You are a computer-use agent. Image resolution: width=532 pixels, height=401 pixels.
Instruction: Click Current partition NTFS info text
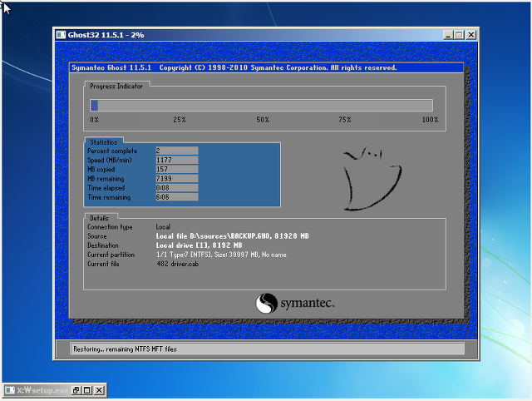221,255
